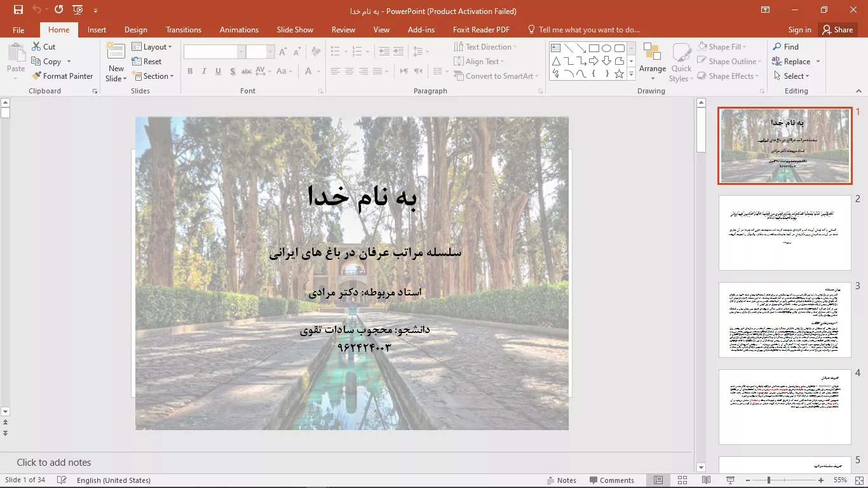This screenshot has height=488, width=868.
Task: Select the Right Arrow shape in gallery
Action: (593, 61)
